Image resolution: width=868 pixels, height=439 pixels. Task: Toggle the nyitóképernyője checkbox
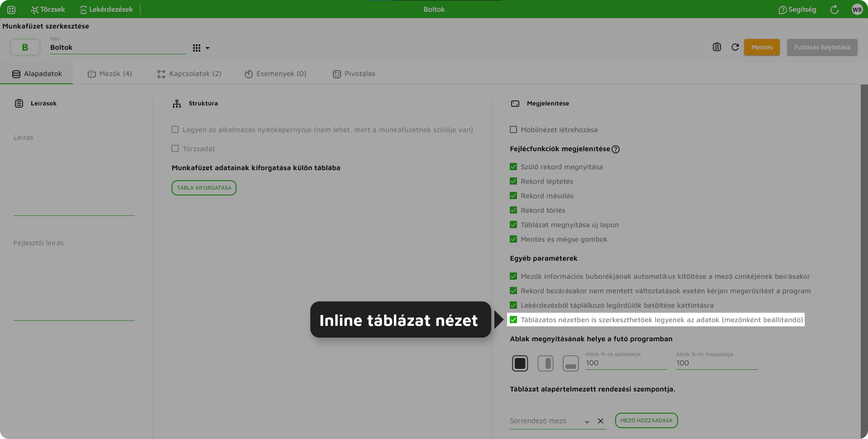tap(175, 129)
